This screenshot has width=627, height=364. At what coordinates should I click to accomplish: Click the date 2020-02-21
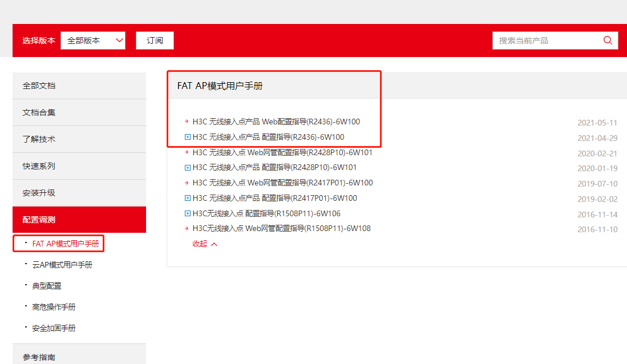point(597,153)
